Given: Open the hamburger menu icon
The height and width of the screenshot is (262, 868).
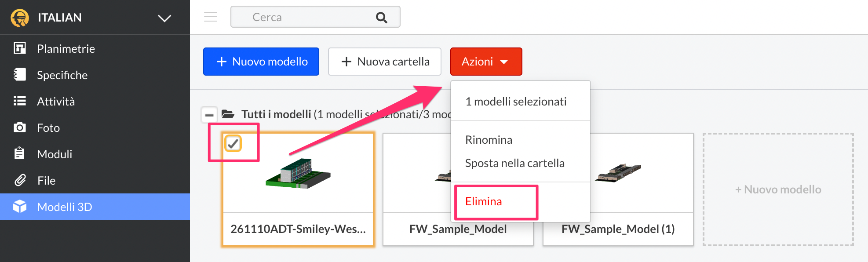Looking at the screenshot, I should coord(211,17).
